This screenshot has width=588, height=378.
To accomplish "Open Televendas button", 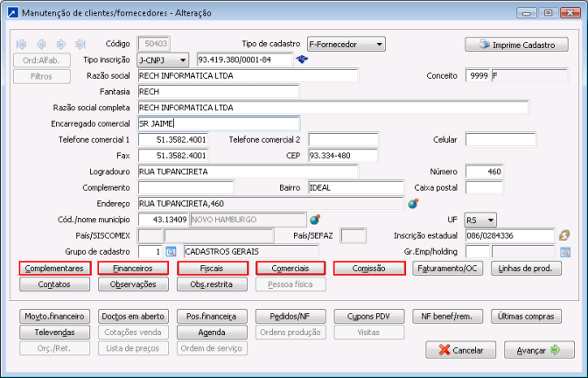I will click(55, 332).
